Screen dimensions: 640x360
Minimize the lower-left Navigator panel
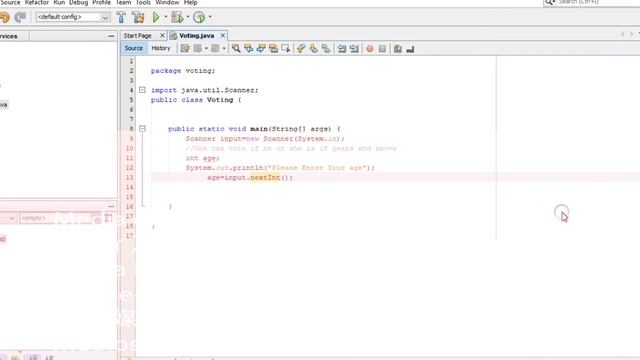tap(111, 207)
